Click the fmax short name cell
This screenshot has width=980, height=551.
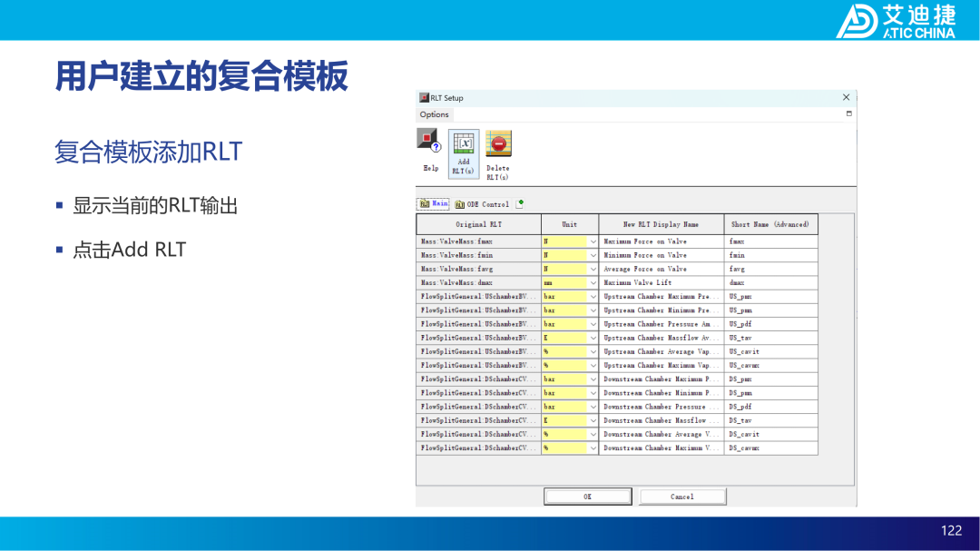tap(770, 241)
